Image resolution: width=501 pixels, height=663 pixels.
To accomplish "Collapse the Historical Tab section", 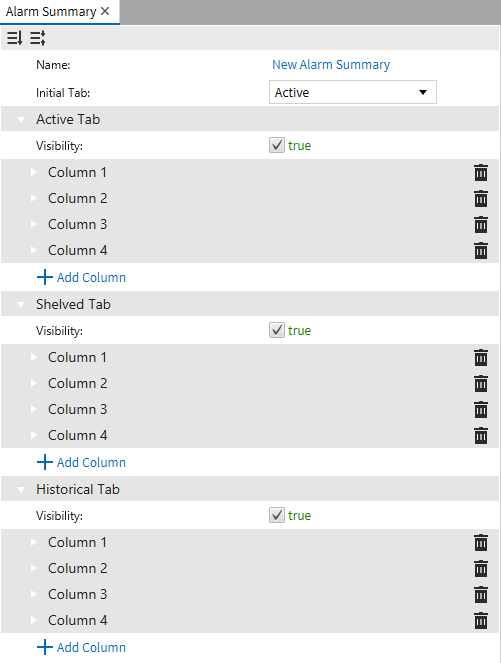I will [x=21, y=490].
